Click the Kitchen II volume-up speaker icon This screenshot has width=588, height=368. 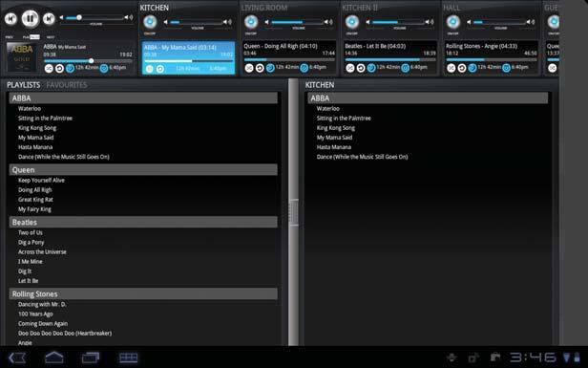(430, 22)
